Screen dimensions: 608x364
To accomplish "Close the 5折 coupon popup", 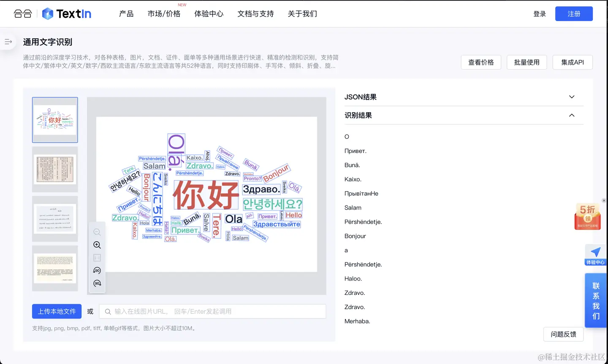I will [604, 200].
